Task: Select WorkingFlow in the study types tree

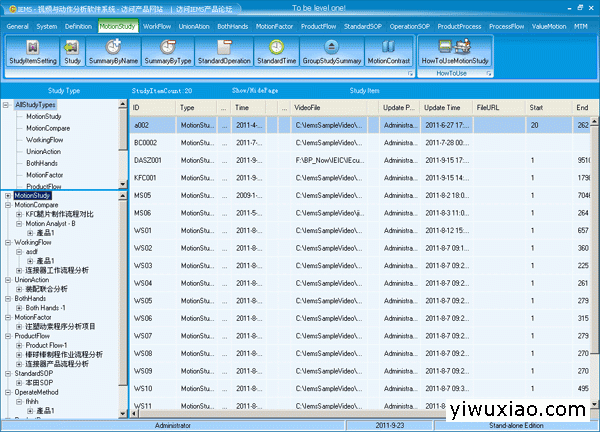Action: [x=44, y=140]
